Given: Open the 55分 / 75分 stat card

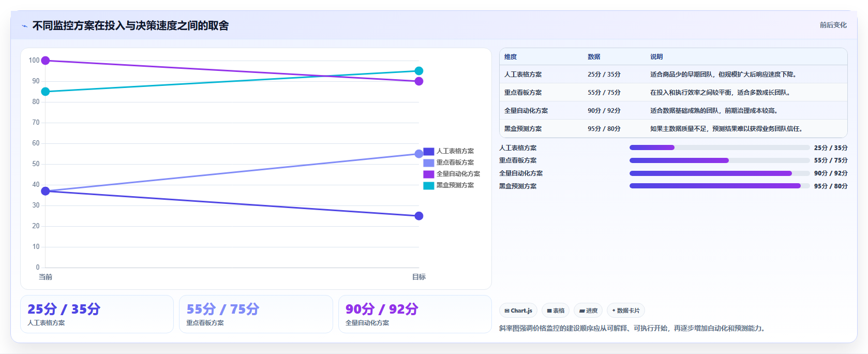Looking at the screenshot, I should (x=256, y=314).
